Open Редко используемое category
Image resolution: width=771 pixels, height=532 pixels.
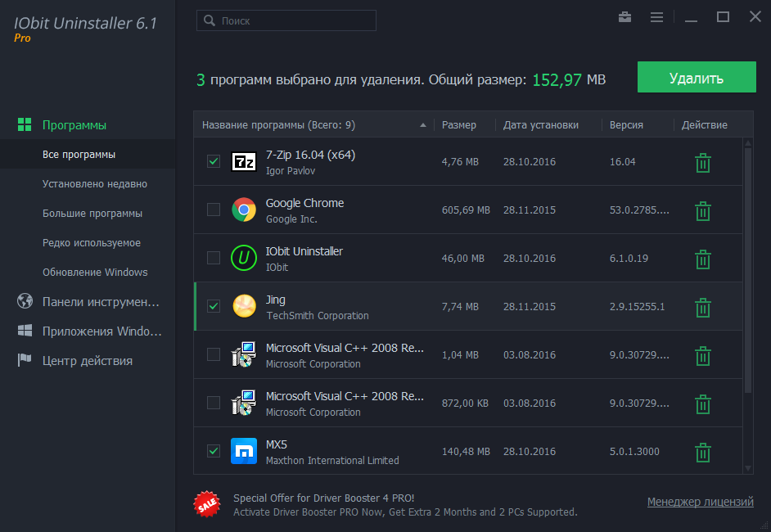click(92, 243)
